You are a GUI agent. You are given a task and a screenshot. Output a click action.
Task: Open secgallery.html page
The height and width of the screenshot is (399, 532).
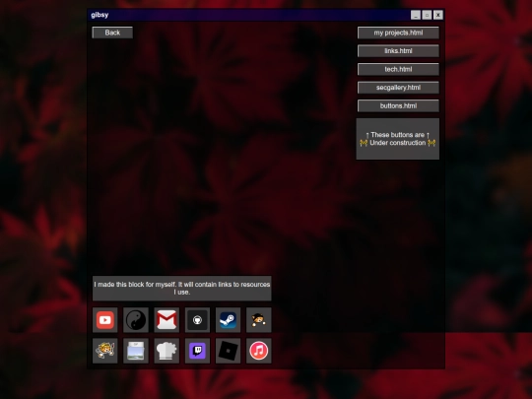coord(398,88)
